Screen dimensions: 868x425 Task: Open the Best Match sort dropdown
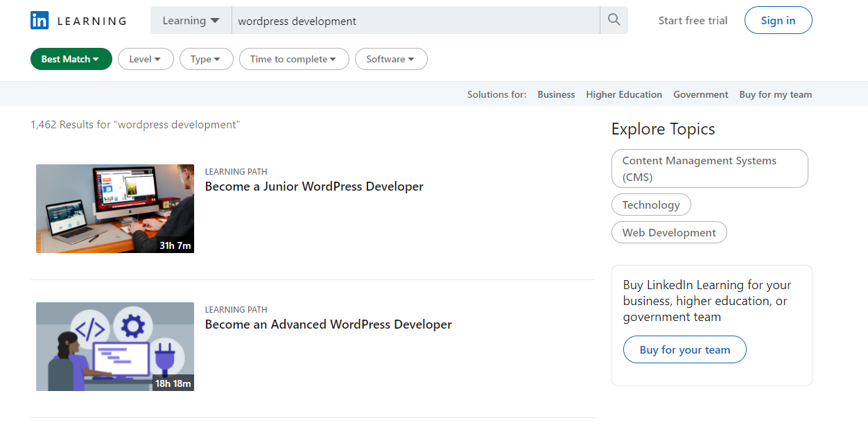click(x=71, y=59)
